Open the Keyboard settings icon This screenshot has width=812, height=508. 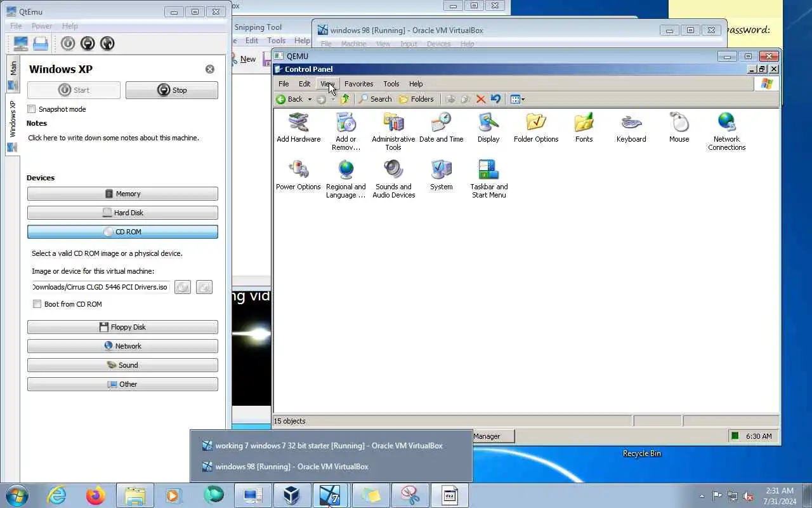pyautogui.click(x=631, y=128)
